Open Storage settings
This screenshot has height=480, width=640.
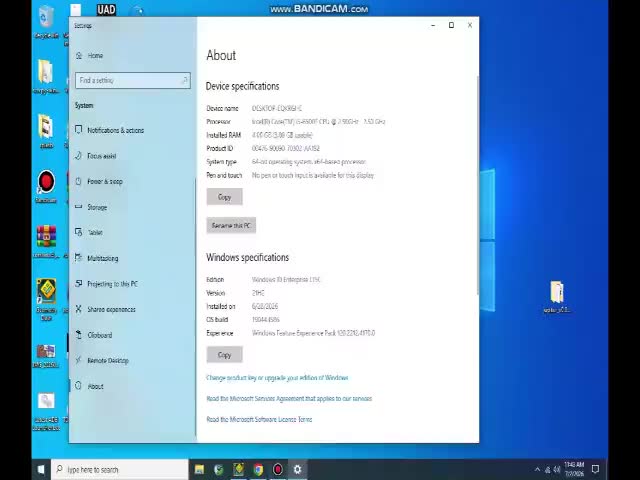pyautogui.click(x=97, y=207)
